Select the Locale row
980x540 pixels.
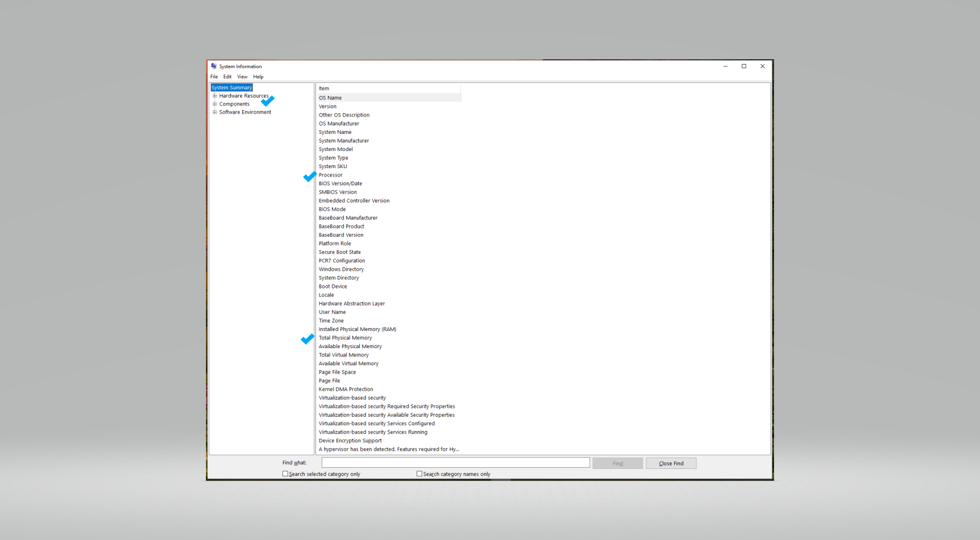389,295
